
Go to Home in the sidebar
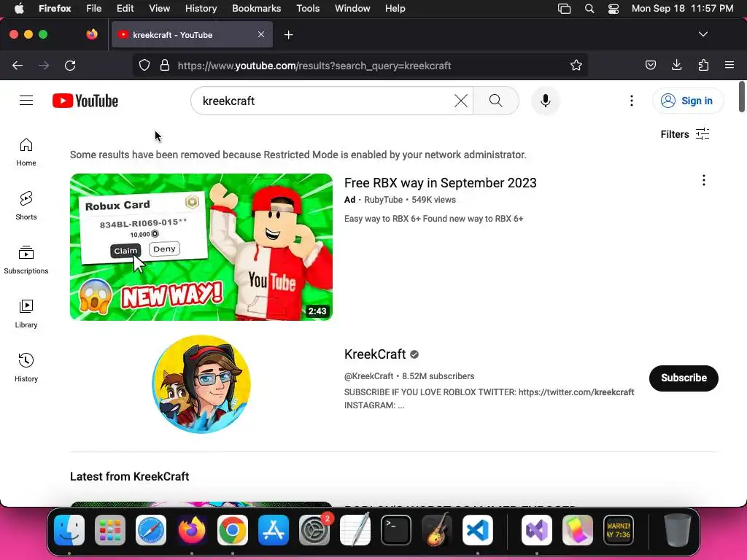pos(26,152)
